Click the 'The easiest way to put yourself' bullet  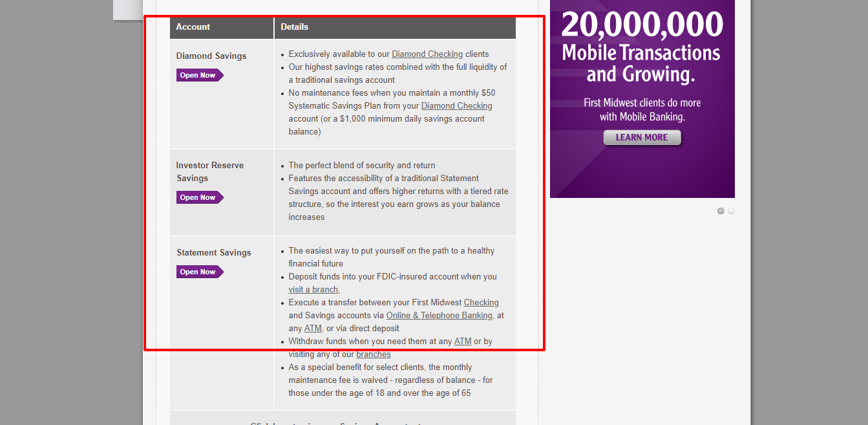point(392,257)
